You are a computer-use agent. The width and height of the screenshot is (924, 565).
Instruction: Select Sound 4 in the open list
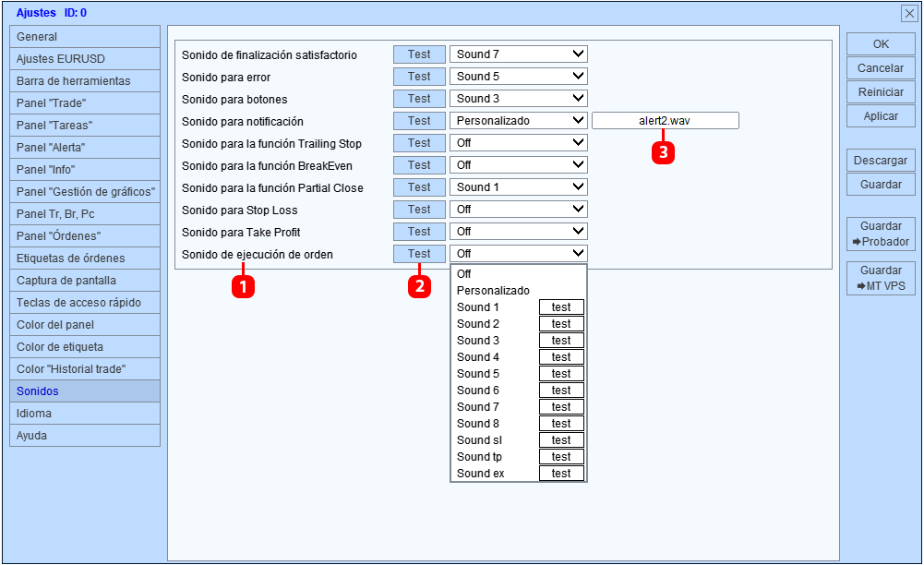(478, 357)
